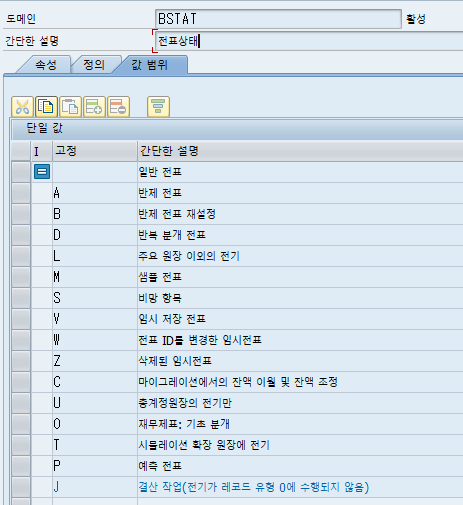Click fixed value cell T
The image size is (463, 505).
pyautogui.click(x=95, y=445)
